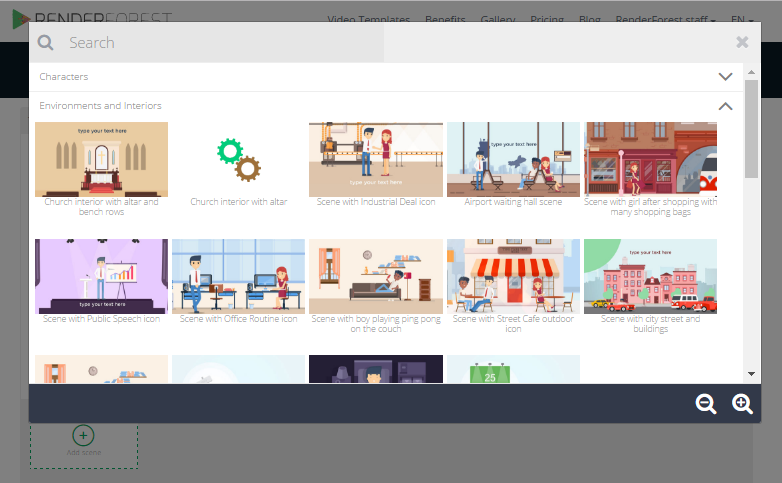Pick the Scene with Street Cafe outdoor

pos(513,277)
